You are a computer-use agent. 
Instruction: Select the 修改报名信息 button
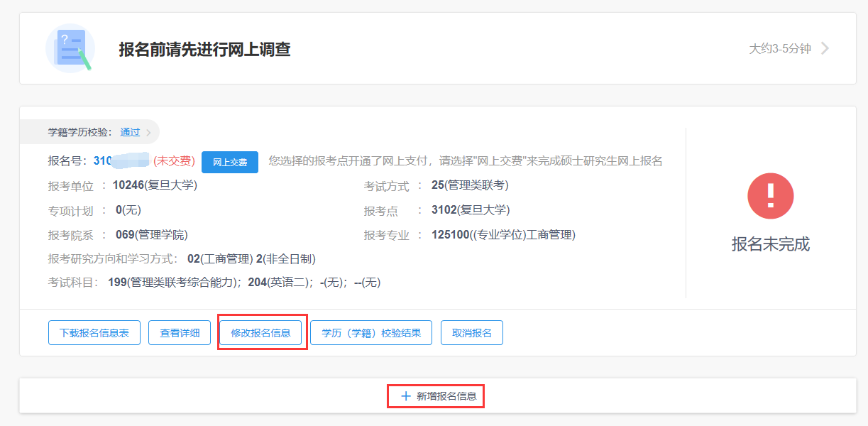(260, 333)
